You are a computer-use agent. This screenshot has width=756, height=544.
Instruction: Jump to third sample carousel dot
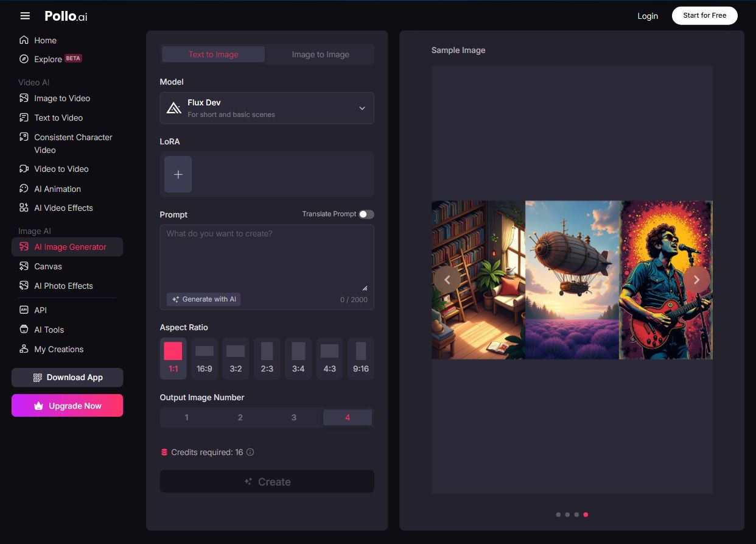click(576, 515)
